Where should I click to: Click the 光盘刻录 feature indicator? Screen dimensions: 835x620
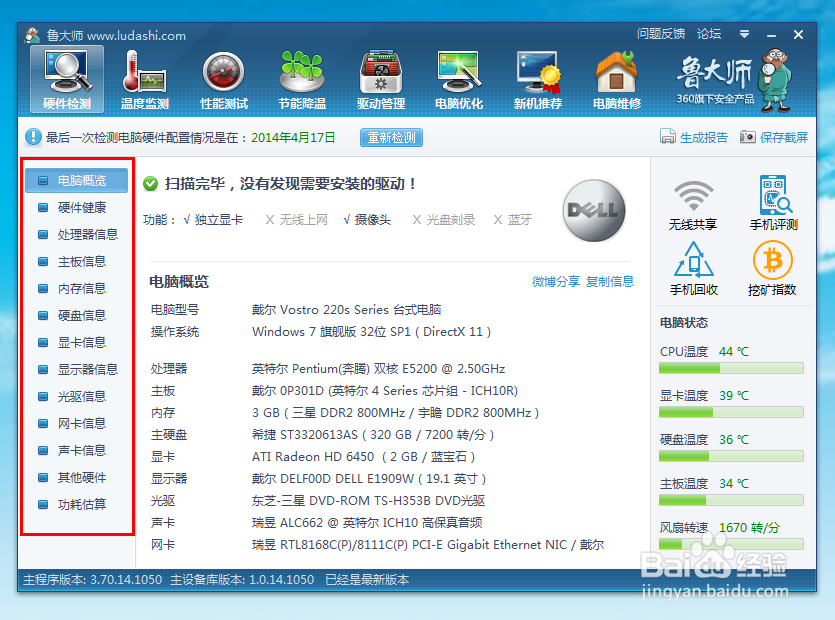coord(444,219)
